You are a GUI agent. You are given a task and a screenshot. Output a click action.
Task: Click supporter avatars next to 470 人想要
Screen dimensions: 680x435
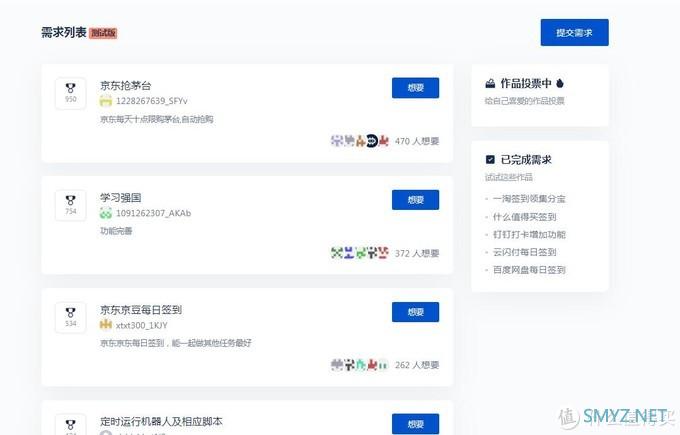tap(360, 141)
